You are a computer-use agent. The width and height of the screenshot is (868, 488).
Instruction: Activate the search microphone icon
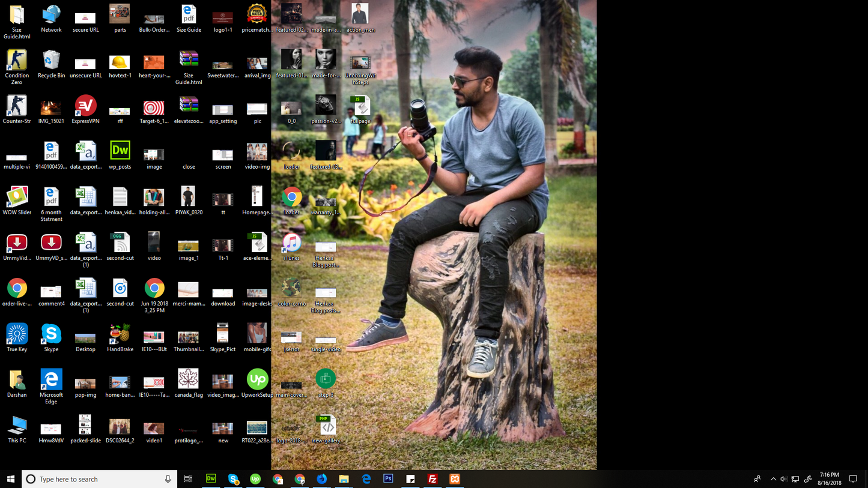tap(168, 479)
